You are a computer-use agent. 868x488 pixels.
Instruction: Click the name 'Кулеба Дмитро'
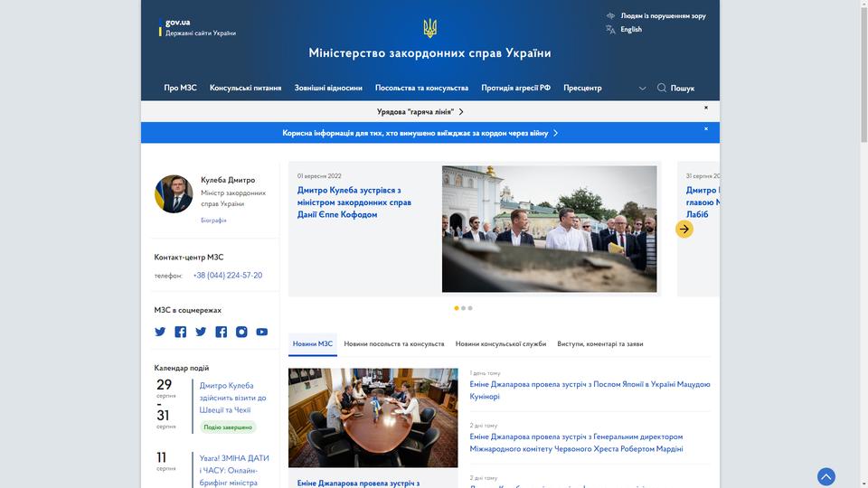point(228,180)
